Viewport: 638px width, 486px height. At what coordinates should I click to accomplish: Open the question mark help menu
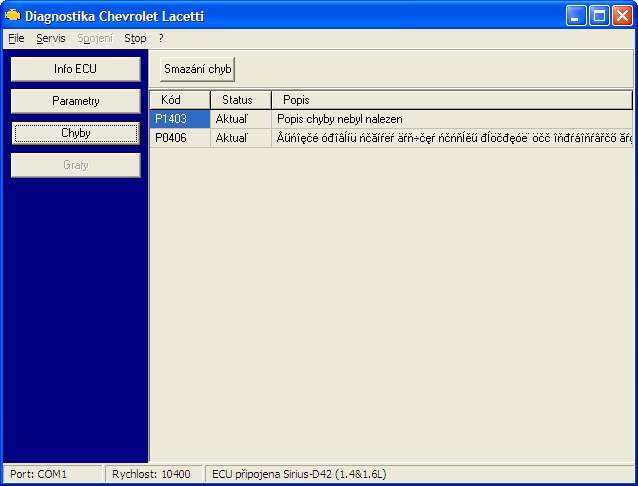[161, 39]
